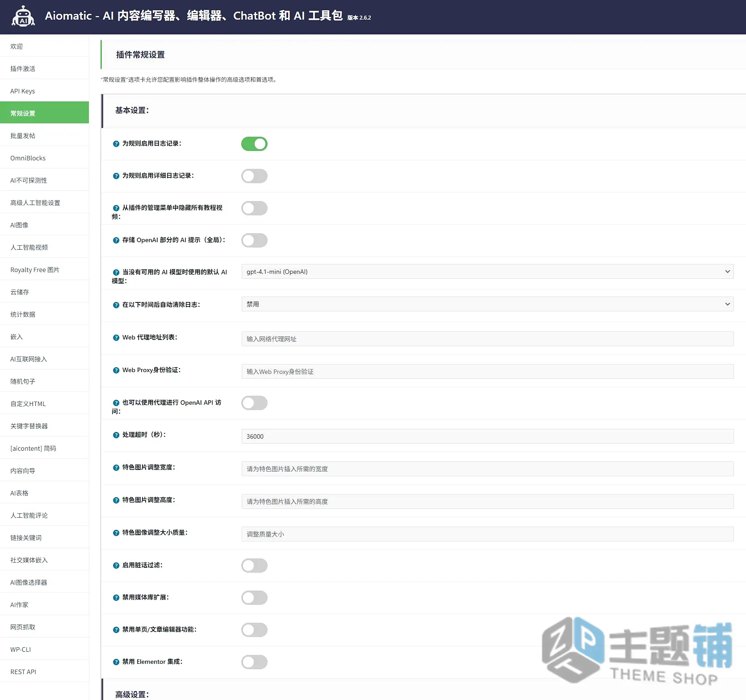
Task: Click help icon for 代理进行 OpenAI API 访问
Action: (116, 403)
